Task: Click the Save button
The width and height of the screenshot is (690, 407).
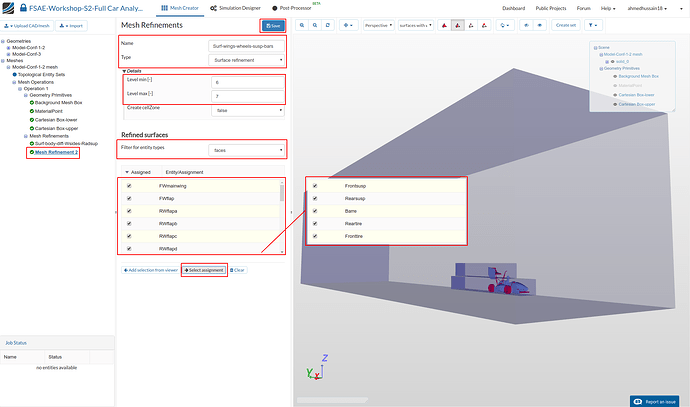Action: click(x=273, y=26)
